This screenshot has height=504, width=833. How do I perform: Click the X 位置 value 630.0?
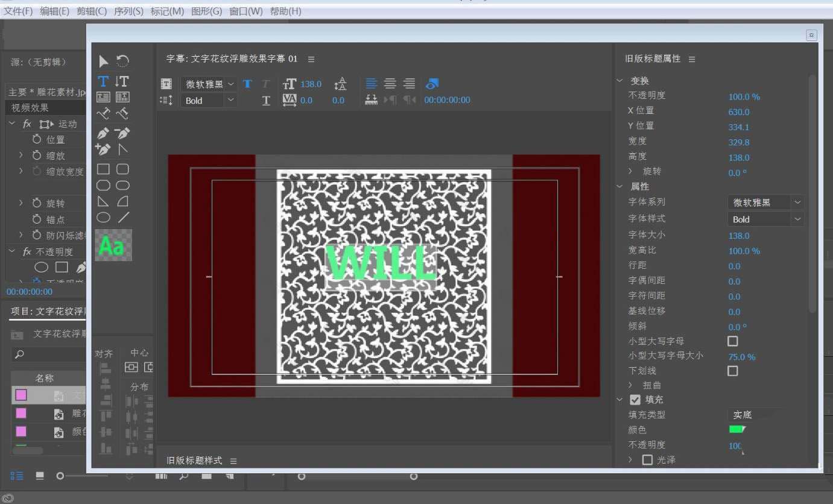[x=738, y=112]
